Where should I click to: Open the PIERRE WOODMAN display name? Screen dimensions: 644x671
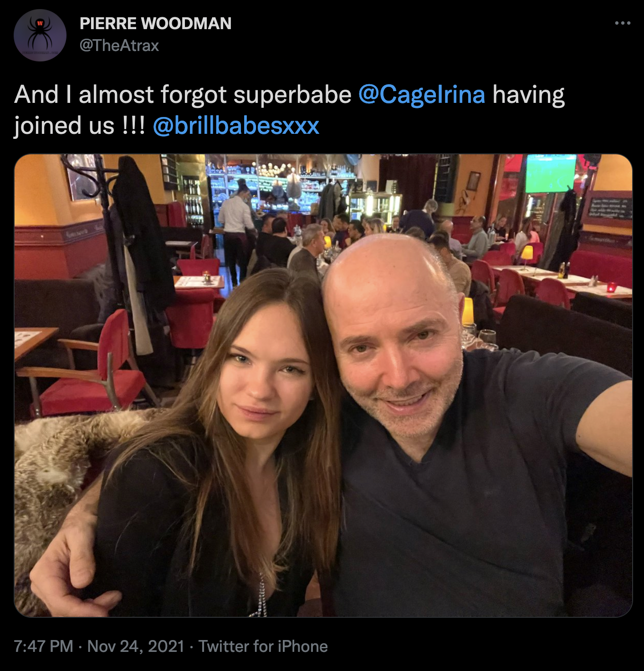(155, 24)
